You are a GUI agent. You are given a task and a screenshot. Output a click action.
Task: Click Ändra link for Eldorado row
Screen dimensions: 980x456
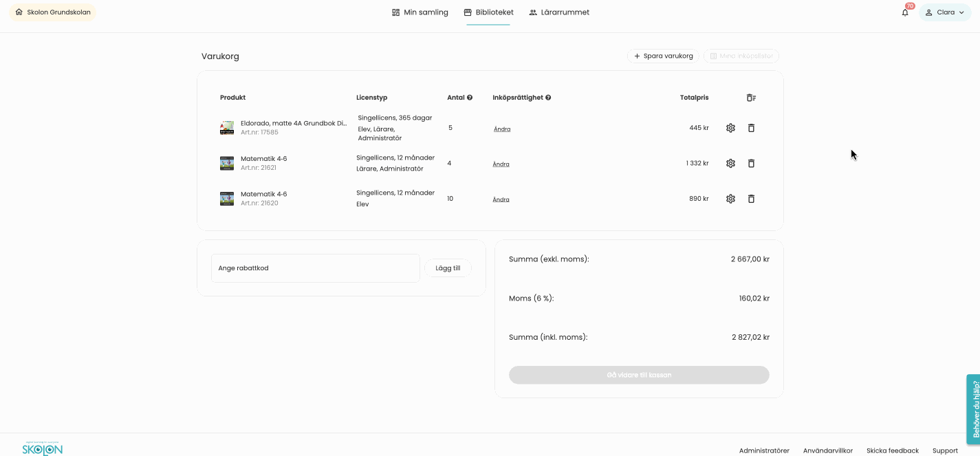[502, 129]
